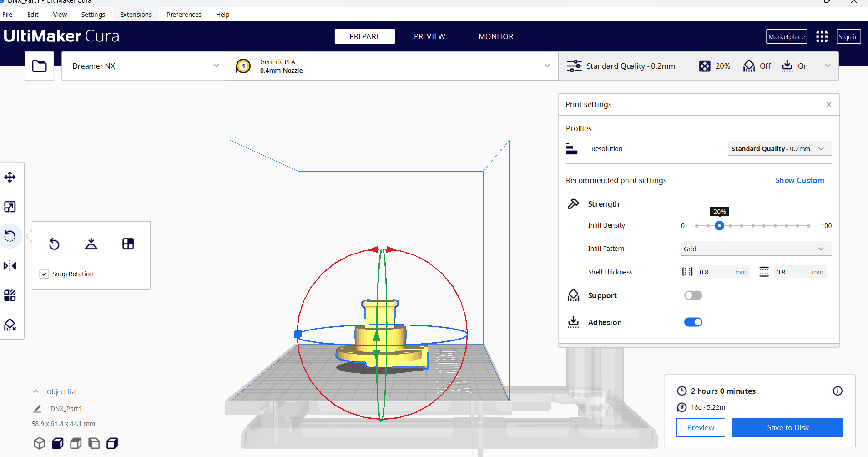Open the View menu

tap(60, 15)
